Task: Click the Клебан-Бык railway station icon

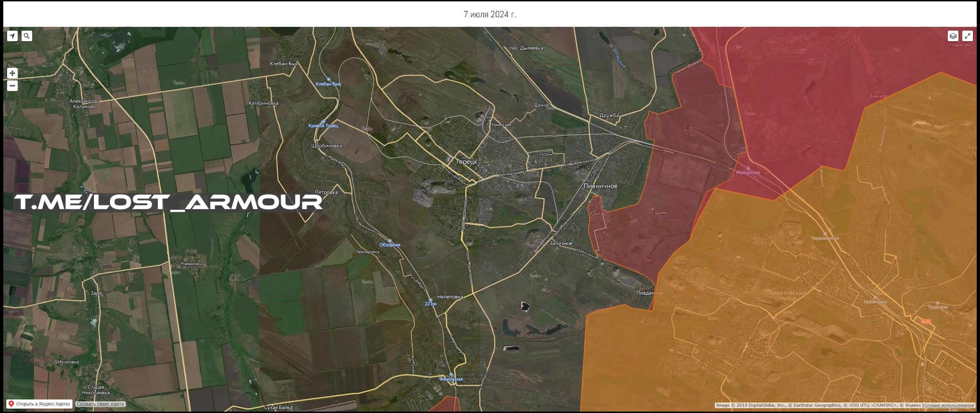Action: coord(328,79)
